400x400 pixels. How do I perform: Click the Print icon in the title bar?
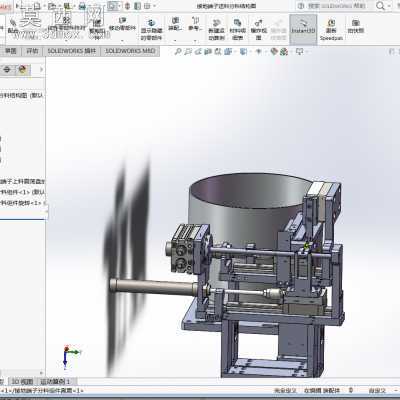click(x=82, y=6)
